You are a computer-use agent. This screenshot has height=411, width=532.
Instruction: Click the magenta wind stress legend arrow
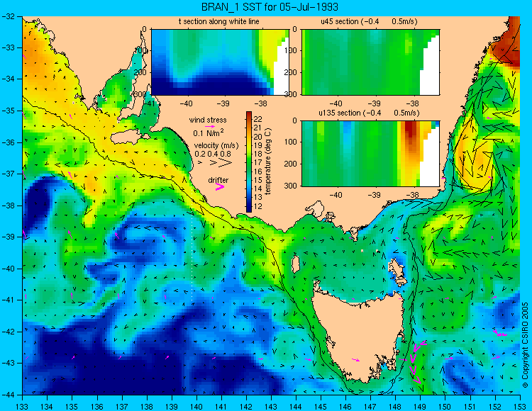pos(210,126)
